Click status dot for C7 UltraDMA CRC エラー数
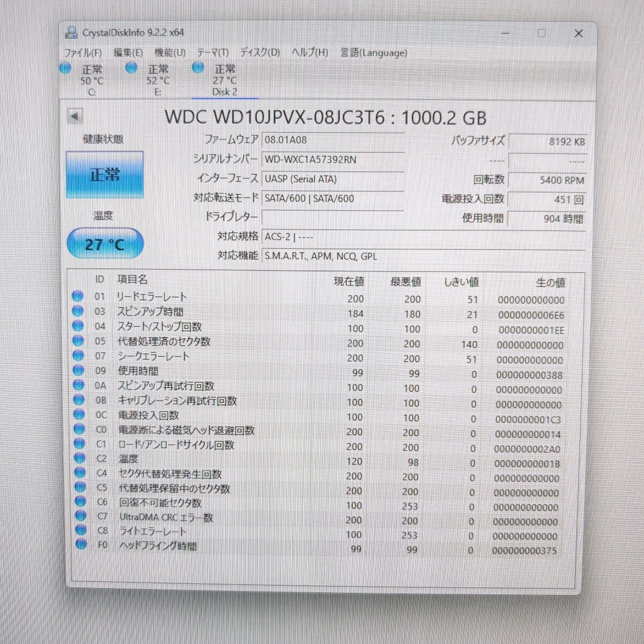Screen dimensions: 644x644 [81, 516]
